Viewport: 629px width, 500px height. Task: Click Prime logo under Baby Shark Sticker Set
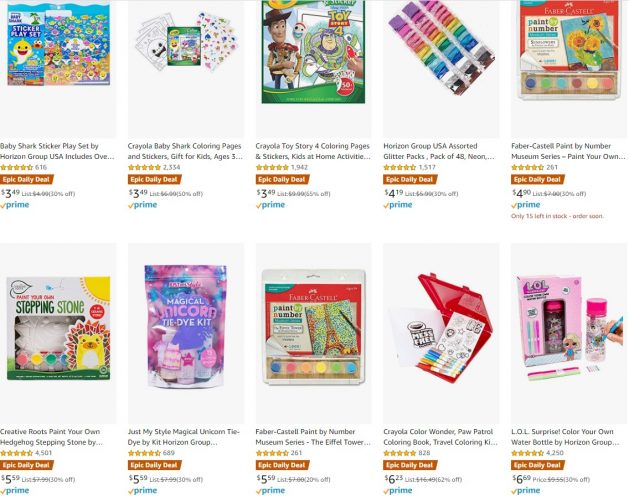[x=15, y=205]
